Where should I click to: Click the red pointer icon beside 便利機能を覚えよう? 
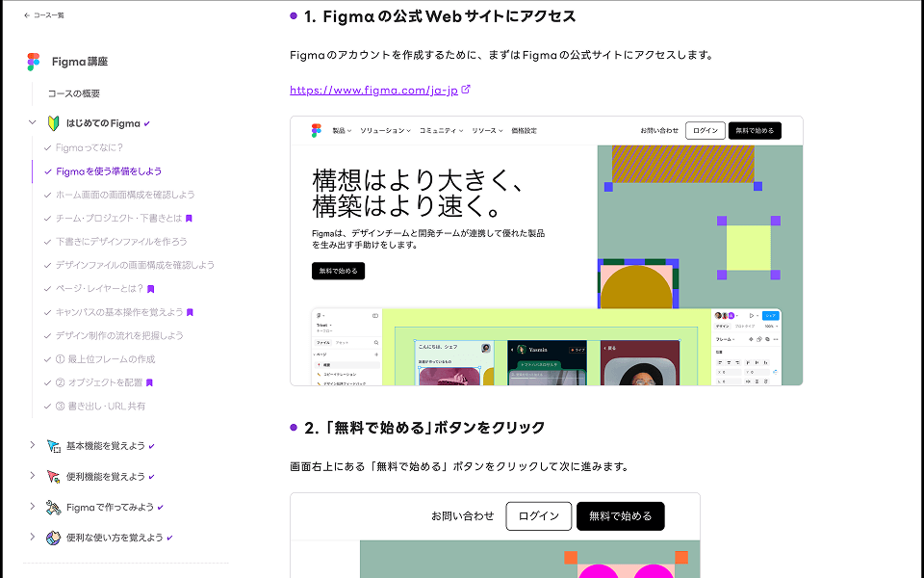coord(54,476)
